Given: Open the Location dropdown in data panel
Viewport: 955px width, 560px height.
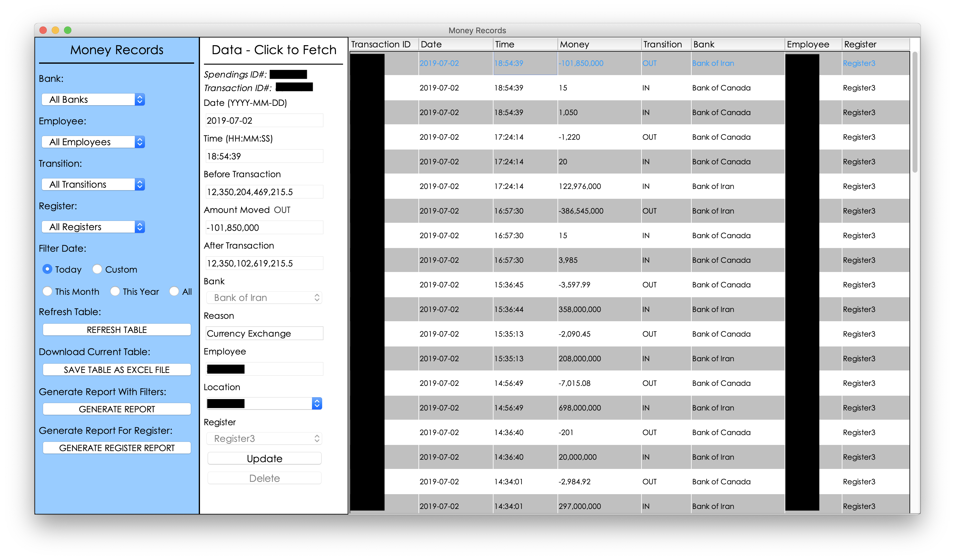Looking at the screenshot, I should point(264,403).
